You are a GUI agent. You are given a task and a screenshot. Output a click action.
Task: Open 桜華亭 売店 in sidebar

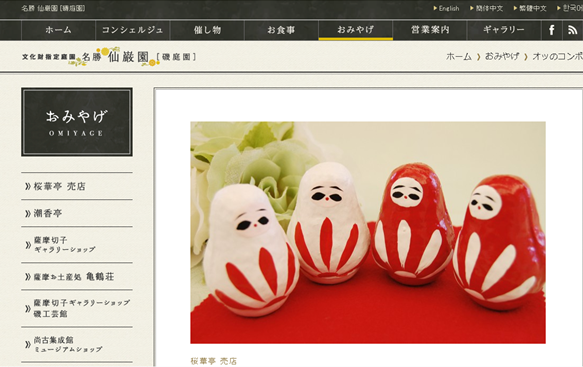click(x=77, y=186)
